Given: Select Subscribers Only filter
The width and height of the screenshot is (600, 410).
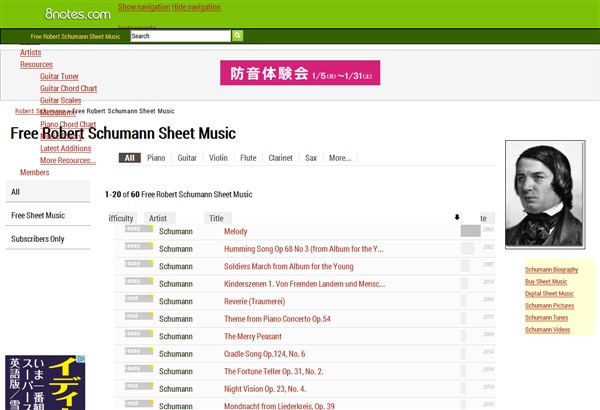Looking at the screenshot, I should pos(48,238).
